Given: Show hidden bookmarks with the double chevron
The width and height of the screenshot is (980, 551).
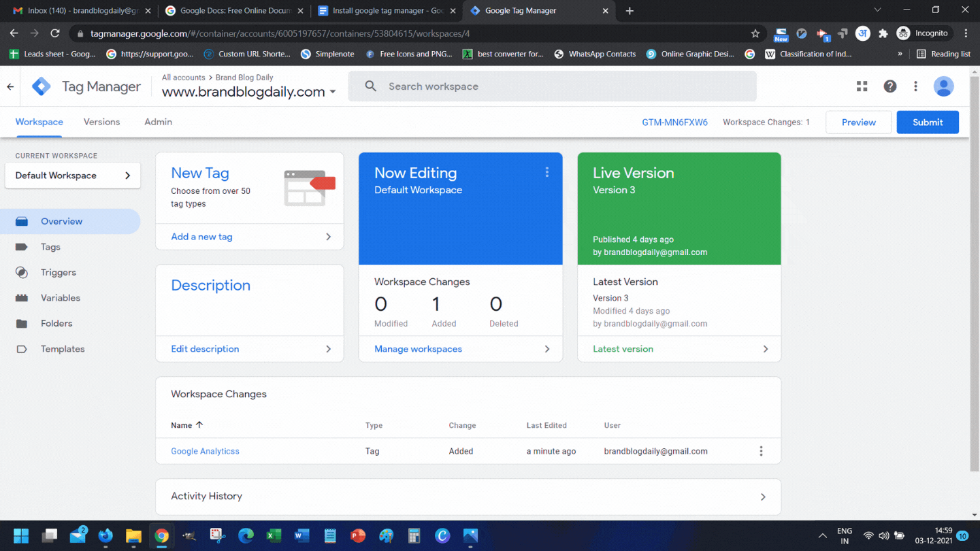Looking at the screenshot, I should [x=900, y=54].
